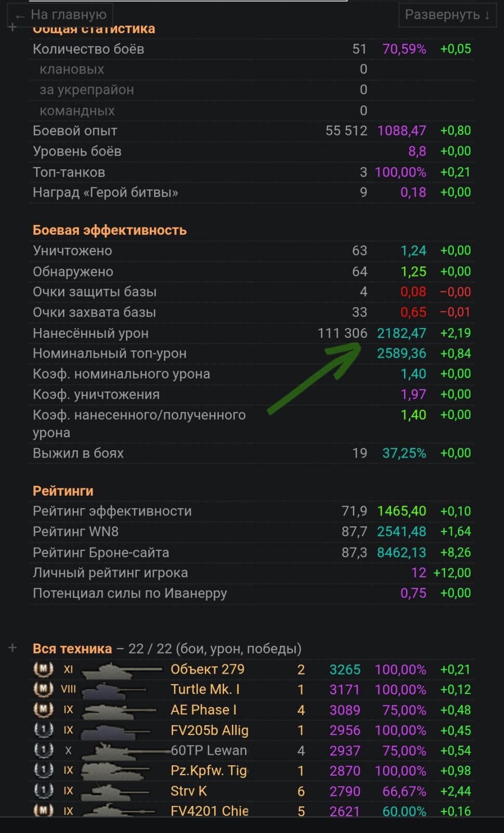Open the Развернуть expander at the top

click(x=447, y=15)
